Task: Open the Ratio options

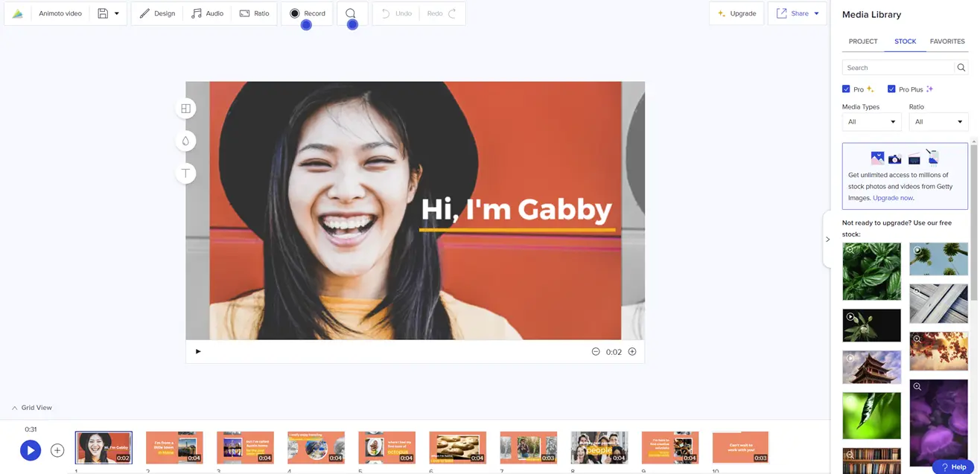Action: pyautogui.click(x=254, y=13)
